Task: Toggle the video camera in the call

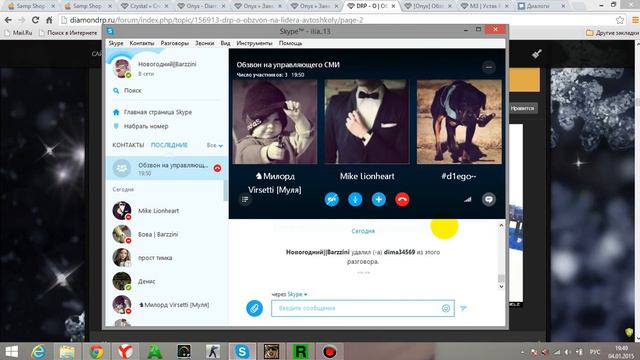Action: coord(331,200)
